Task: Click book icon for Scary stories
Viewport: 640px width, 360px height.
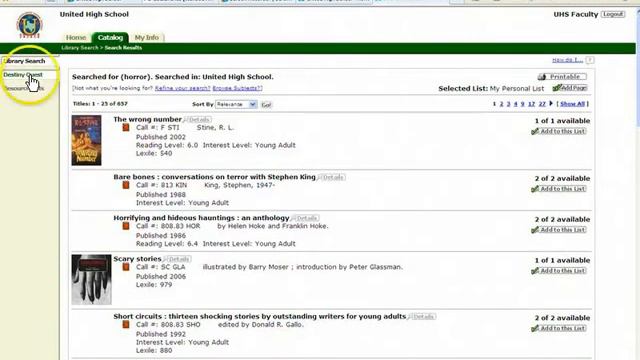Action: [x=126, y=267]
